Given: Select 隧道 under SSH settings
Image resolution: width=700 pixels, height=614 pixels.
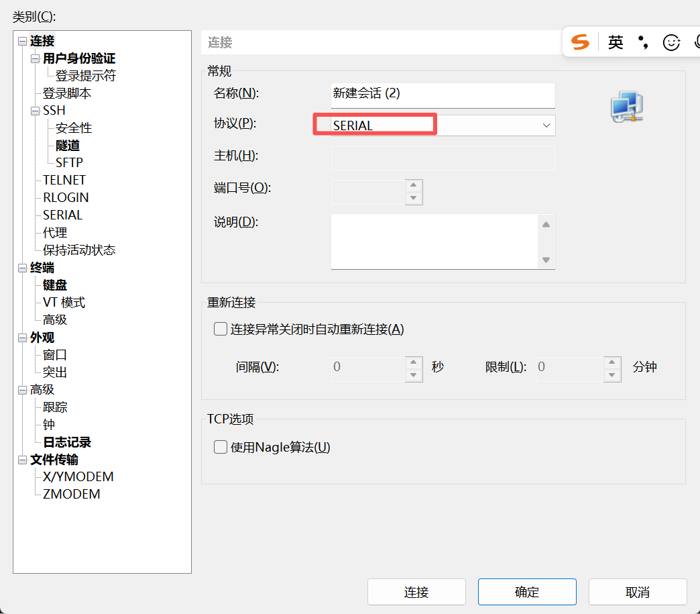Looking at the screenshot, I should pos(67,145).
